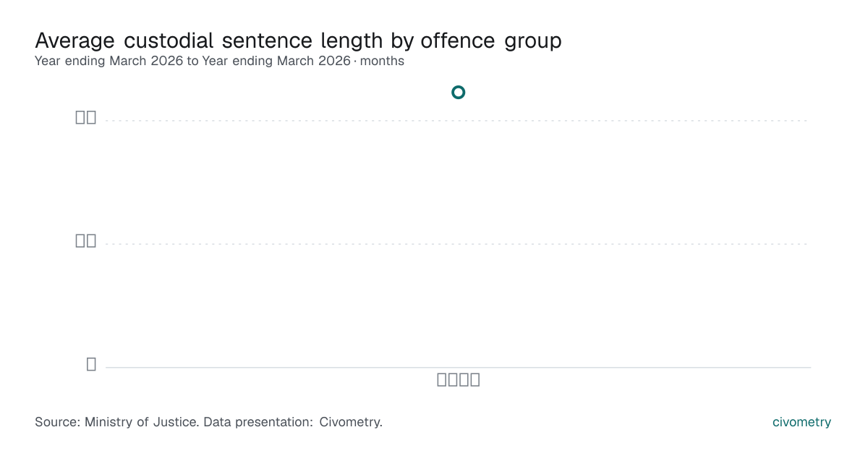
Task: Click the bottom y-axis zero tick label
Action: (x=91, y=364)
